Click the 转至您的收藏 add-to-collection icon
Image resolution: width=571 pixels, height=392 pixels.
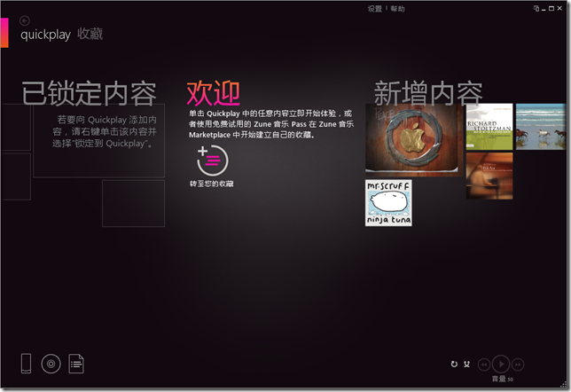[212, 161]
